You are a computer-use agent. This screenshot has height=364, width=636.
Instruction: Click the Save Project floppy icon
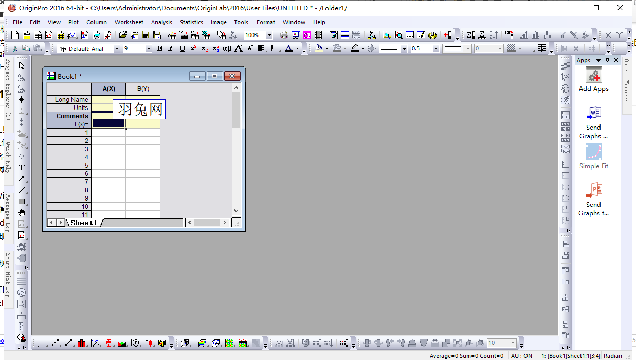[x=146, y=35]
